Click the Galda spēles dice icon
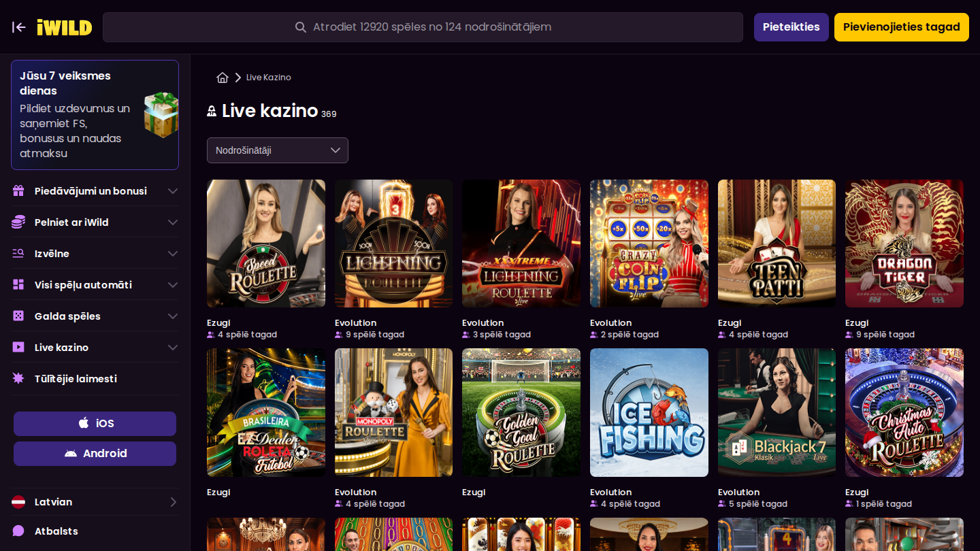This screenshot has height=551, width=980. (18, 316)
